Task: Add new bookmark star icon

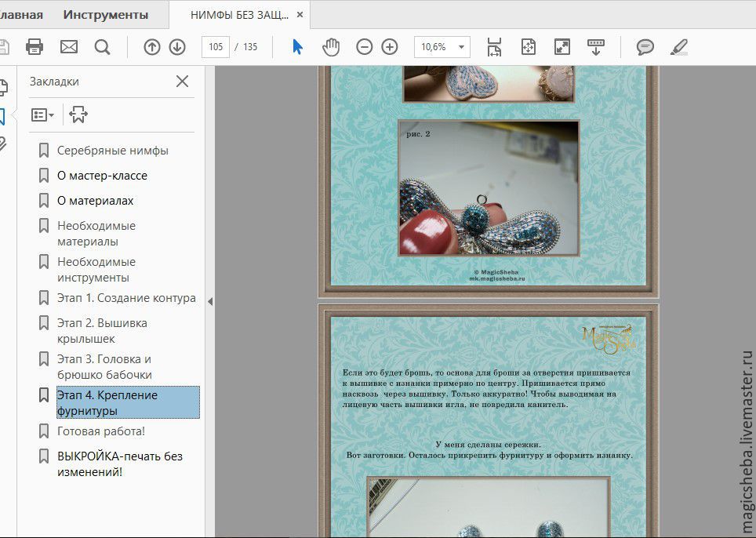Action: pos(78,115)
